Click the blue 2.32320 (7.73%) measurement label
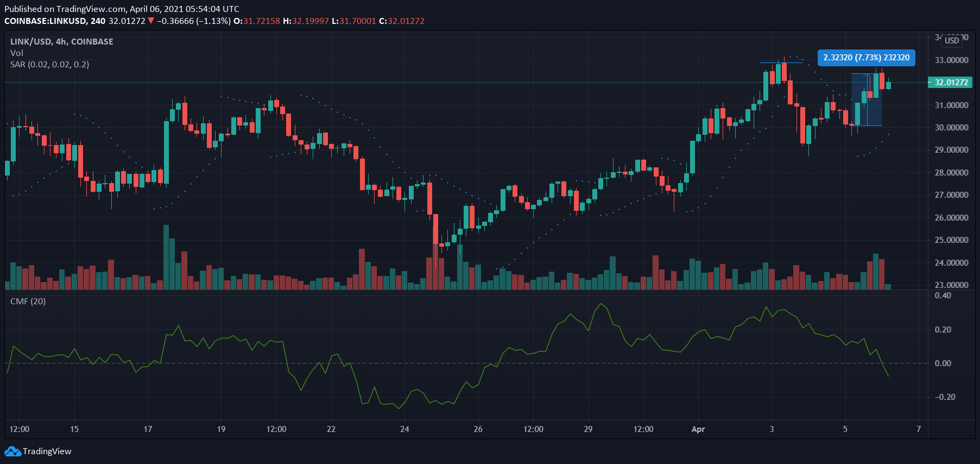 [x=867, y=58]
